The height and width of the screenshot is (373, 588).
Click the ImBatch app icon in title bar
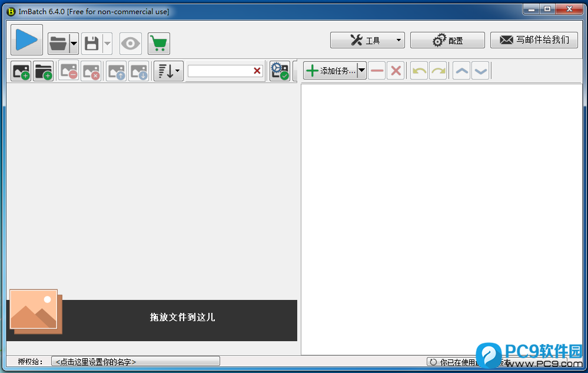coord(11,12)
